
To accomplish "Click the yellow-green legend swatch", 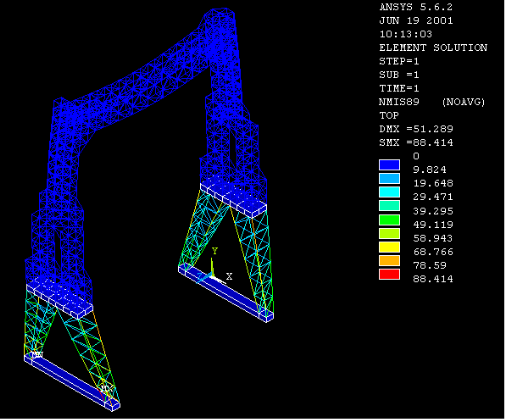I will (389, 233).
